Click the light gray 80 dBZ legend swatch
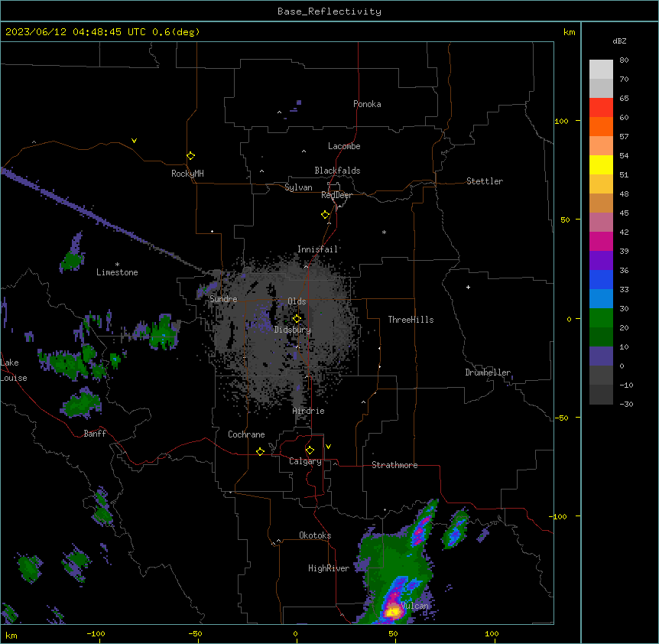 (x=601, y=69)
